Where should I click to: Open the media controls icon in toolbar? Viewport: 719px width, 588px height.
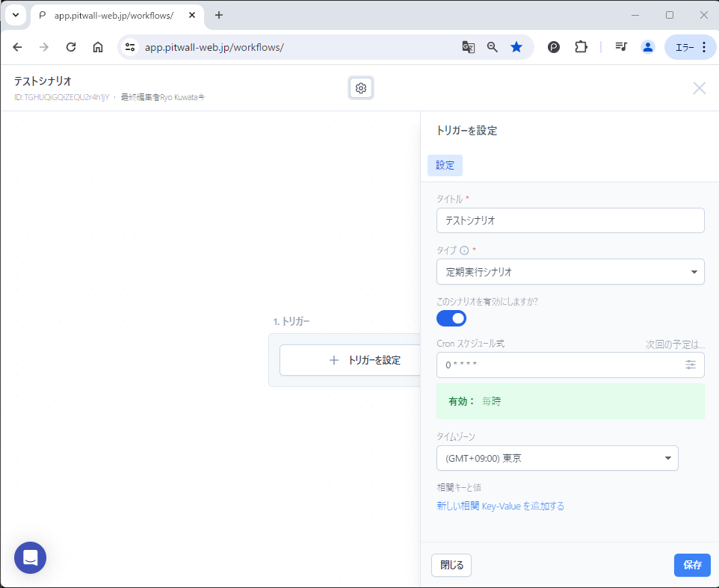(x=620, y=47)
